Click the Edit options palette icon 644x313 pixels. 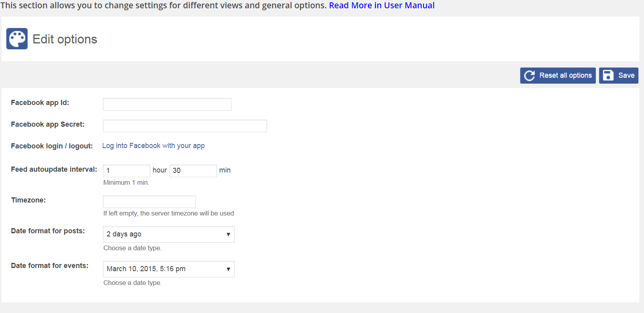point(17,39)
